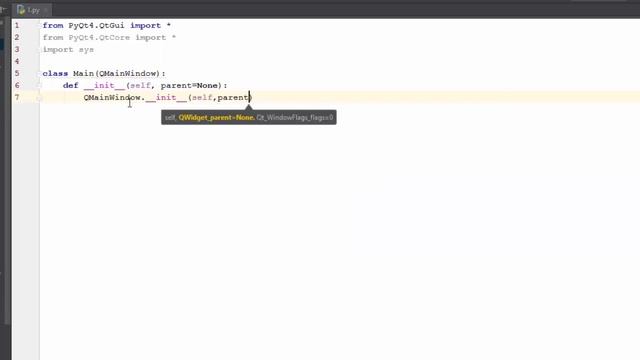
Task: Click gutter line number 1
Action: pos(17,25)
